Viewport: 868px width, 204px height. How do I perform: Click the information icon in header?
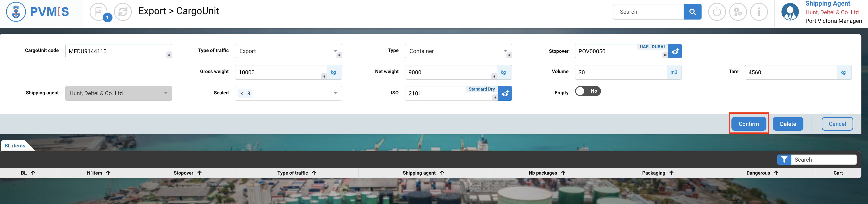pos(759,12)
